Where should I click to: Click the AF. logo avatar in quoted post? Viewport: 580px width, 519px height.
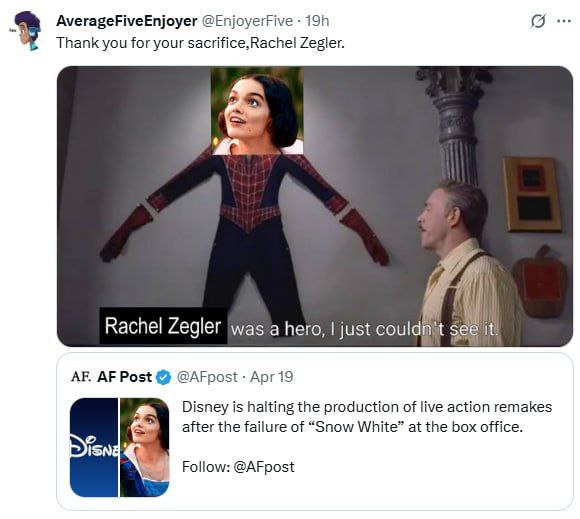(x=81, y=377)
